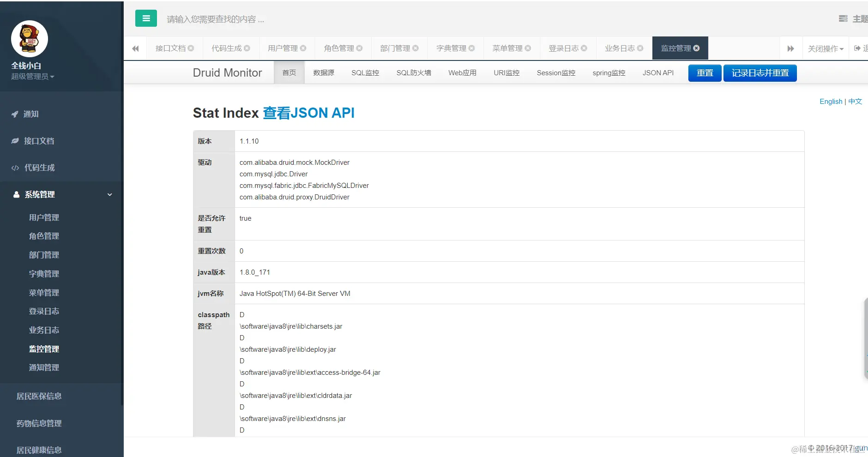Screen dimensions: 868x457
Task: Open Druid 数据源 tab
Action: (x=324, y=73)
